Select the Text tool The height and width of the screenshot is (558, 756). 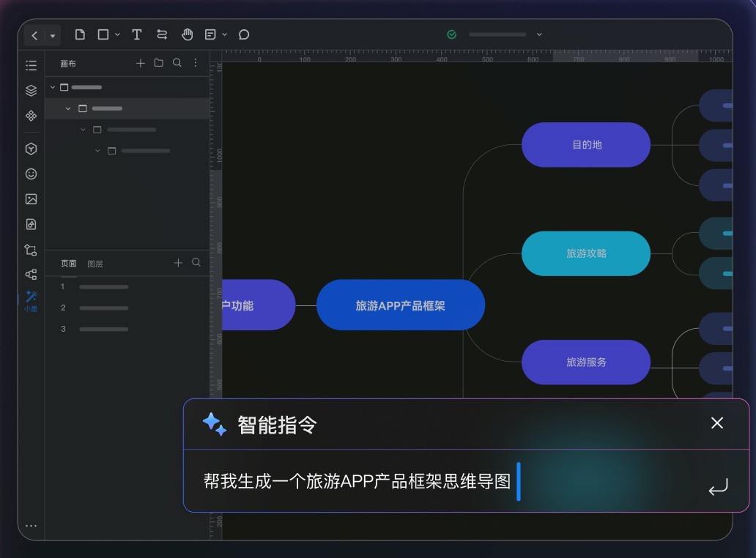click(137, 34)
